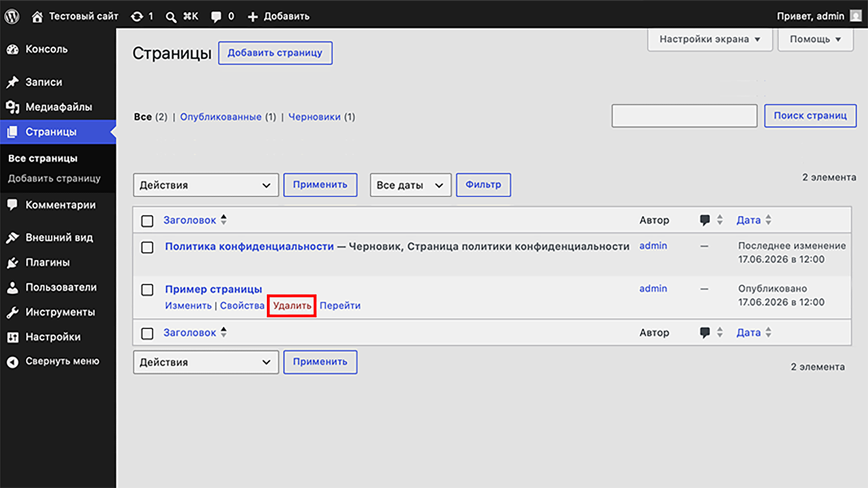Image resolution: width=868 pixels, height=488 pixels.
Task: Click the Медиафайлы media icon
Action: point(12,107)
